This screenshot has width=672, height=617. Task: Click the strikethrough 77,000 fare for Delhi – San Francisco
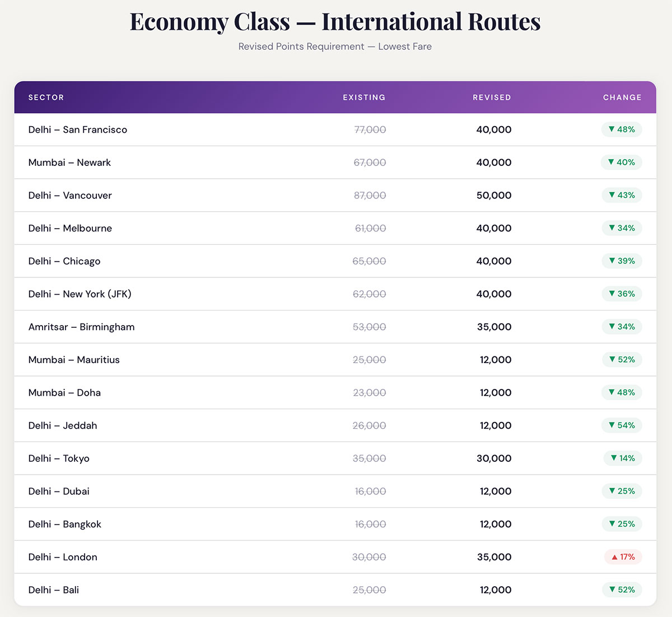[x=370, y=129]
